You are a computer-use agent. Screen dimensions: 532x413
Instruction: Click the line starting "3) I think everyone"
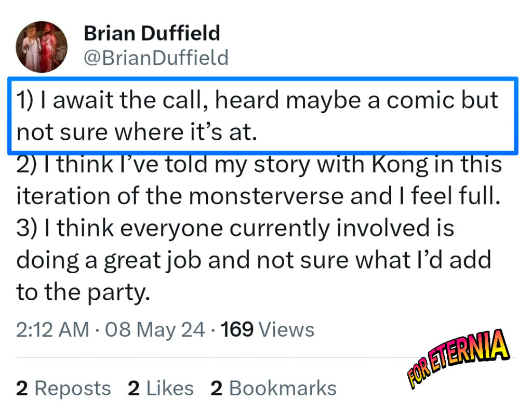tap(235, 229)
